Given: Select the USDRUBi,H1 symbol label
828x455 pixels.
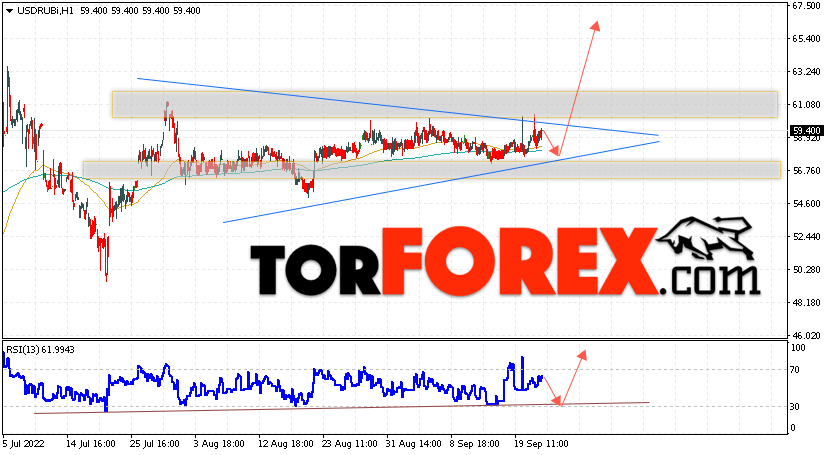Looking at the screenshot, I should pos(45,11).
